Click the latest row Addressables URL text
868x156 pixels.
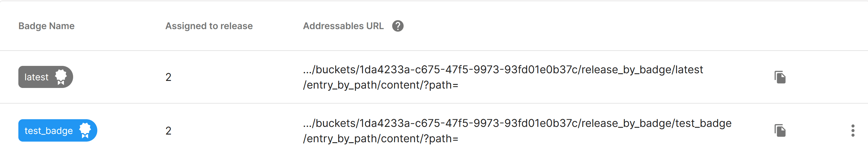[503, 70]
